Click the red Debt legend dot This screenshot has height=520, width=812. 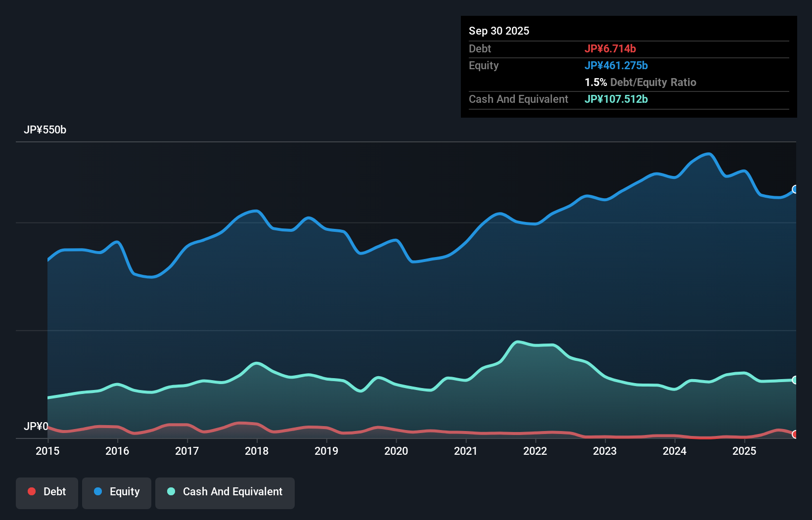[x=32, y=491]
